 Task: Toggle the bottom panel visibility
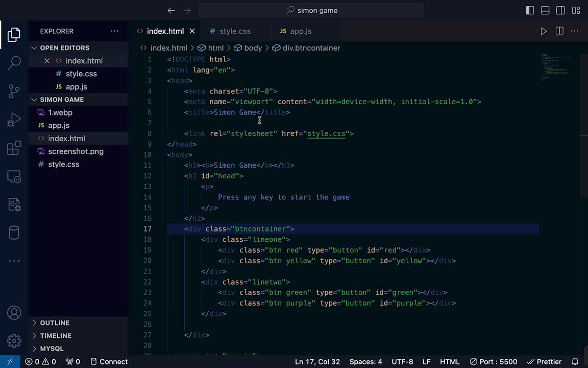click(x=545, y=10)
